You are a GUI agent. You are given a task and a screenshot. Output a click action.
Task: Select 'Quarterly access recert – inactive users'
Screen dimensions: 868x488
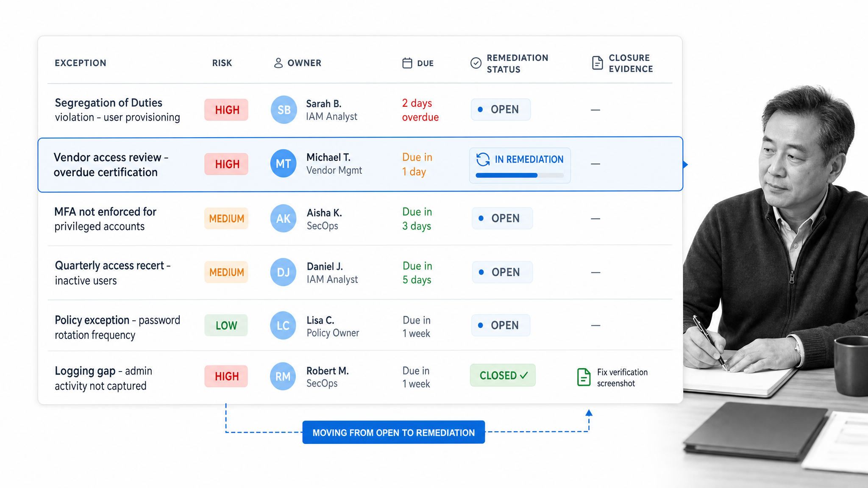tap(113, 272)
